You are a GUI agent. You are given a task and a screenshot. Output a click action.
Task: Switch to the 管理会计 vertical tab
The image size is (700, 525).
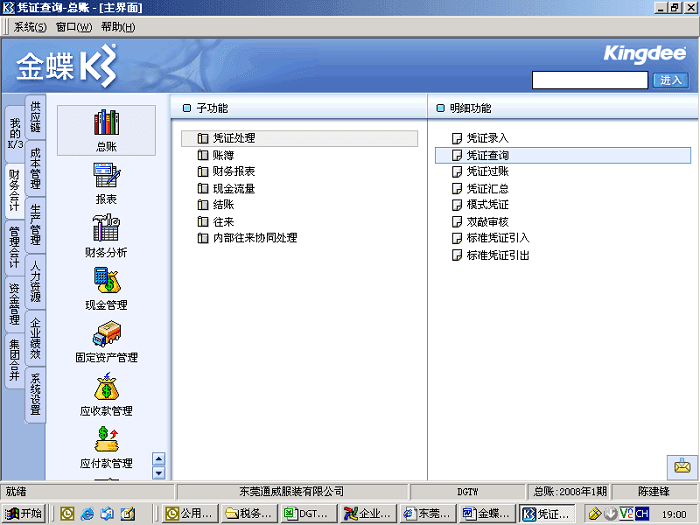pos(15,247)
